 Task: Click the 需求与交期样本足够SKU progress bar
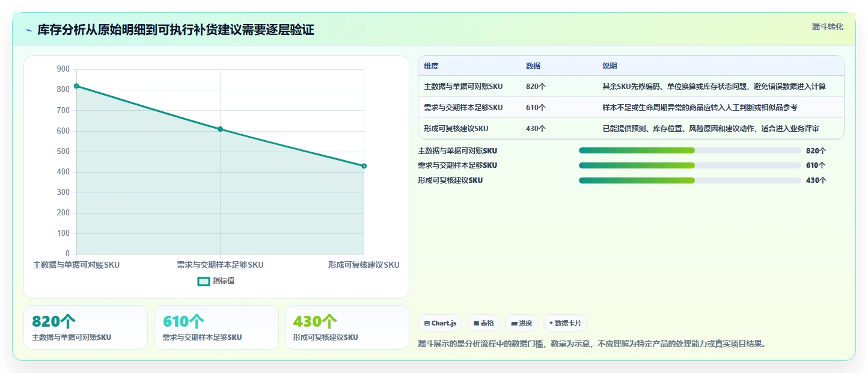(x=689, y=165)
